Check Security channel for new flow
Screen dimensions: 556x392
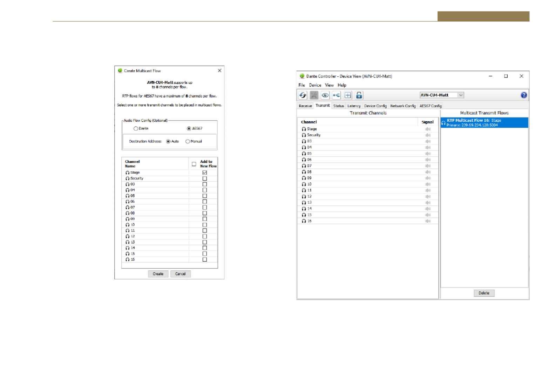(205, 178)
